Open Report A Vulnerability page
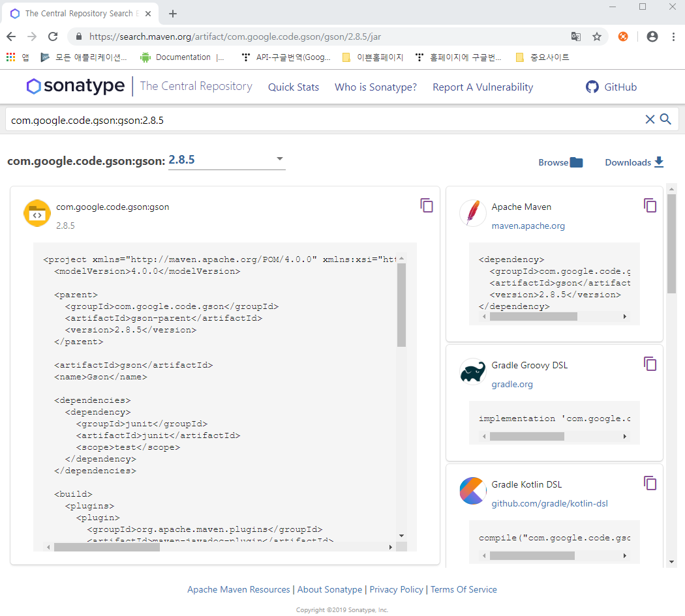Screen dimensions: 685x616 pos(483,87)
